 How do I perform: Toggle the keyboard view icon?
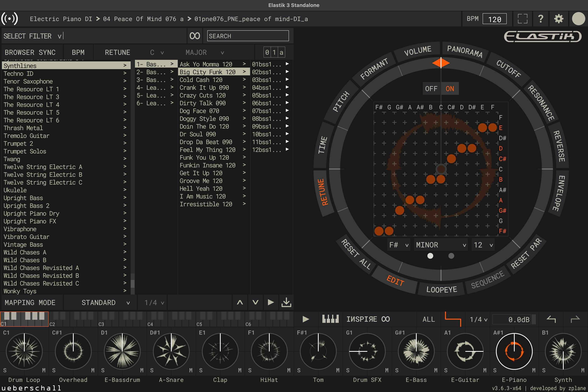click(330, 319)
